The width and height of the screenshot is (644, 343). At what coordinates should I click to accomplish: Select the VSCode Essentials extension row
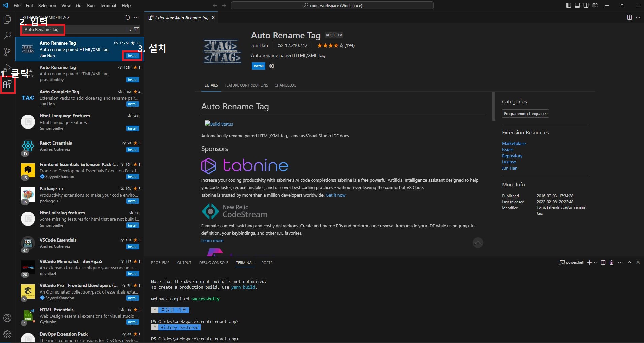click(80, 243)
